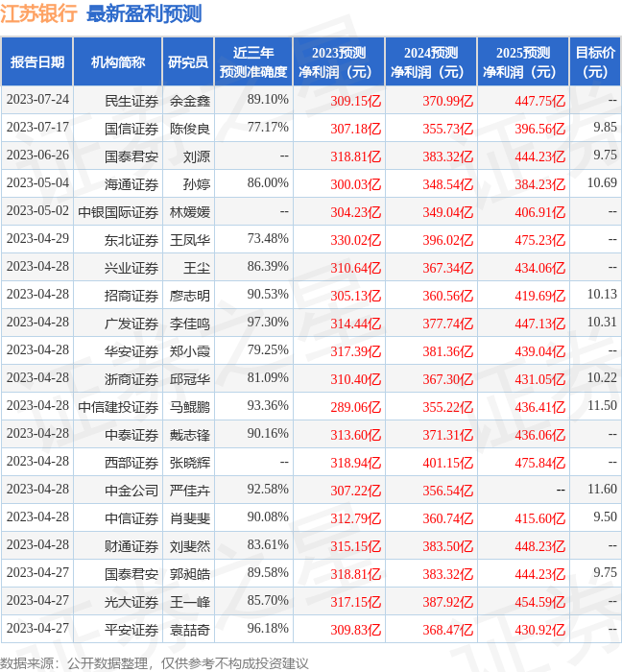This screenshot has width=622, height=672.
Task: Click the 2023预测净利润 column header
Action: pos(339,62)
